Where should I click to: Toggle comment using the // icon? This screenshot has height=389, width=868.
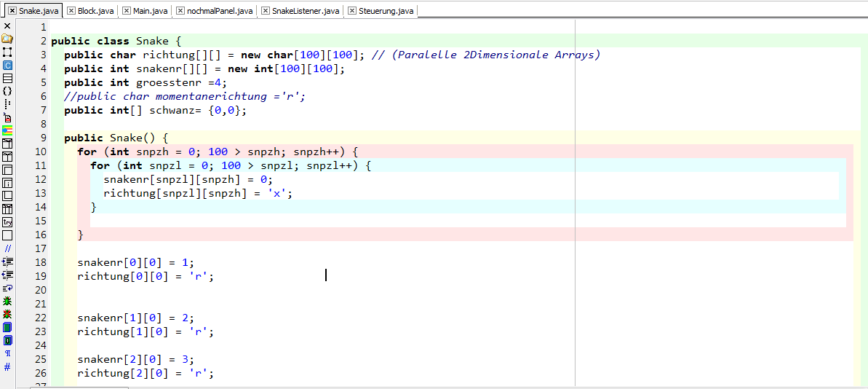tap(7, 248)
